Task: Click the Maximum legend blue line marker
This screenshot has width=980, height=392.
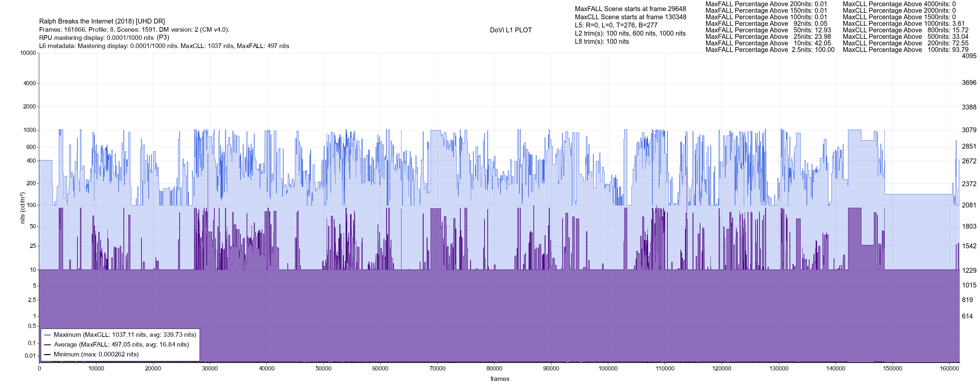Action: click(x=48, y=335)
